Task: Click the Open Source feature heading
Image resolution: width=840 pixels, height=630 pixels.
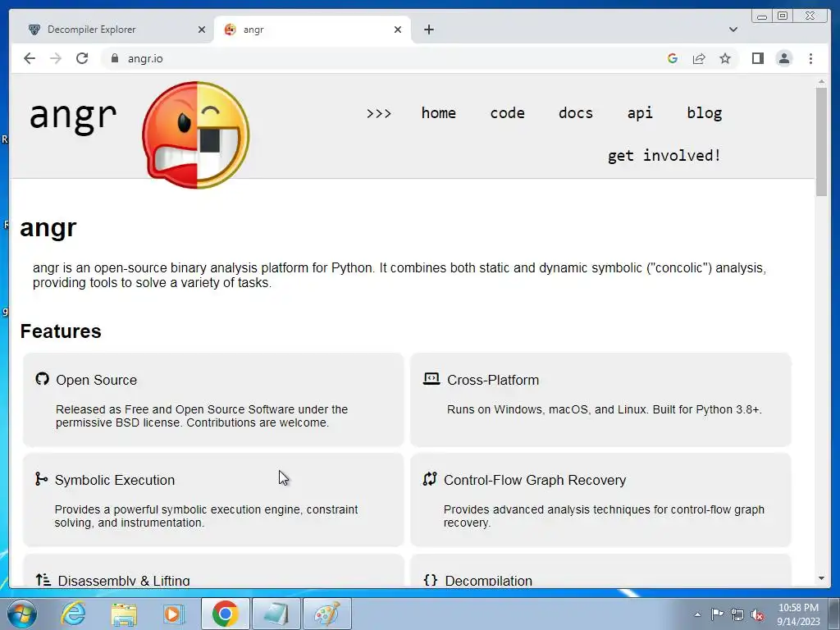Action: 97,380
